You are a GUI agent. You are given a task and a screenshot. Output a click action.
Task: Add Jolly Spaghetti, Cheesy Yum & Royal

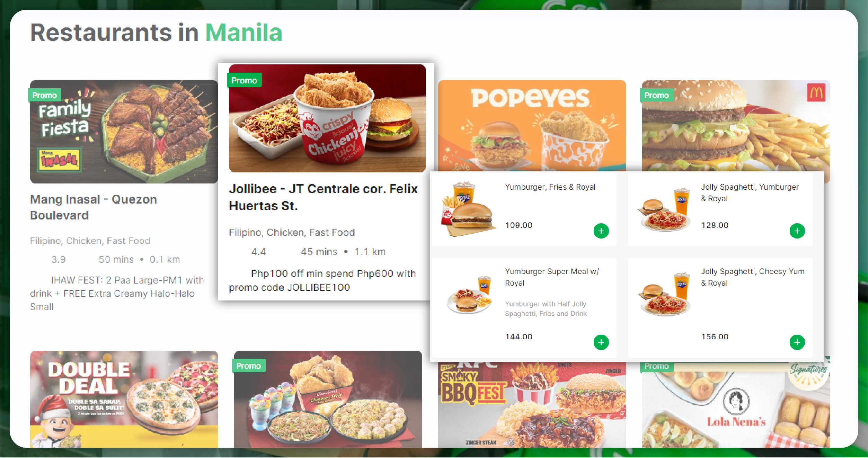tap(797, 342)
